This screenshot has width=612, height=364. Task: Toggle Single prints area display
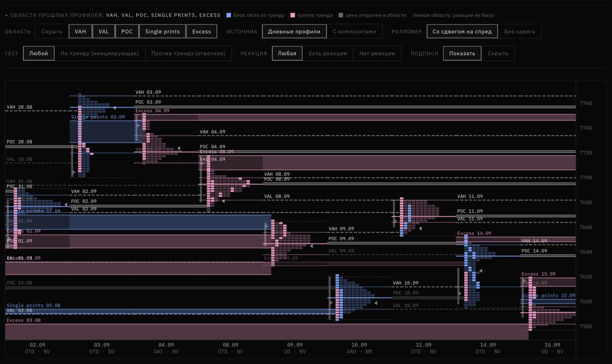click(162, 31)
